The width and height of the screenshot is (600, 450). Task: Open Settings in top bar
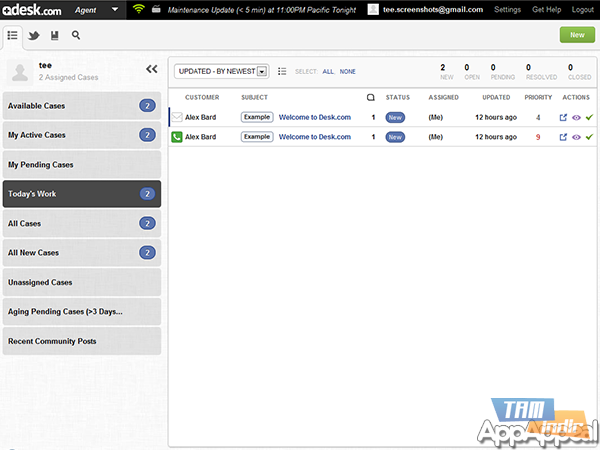click(x=507, y=10)
